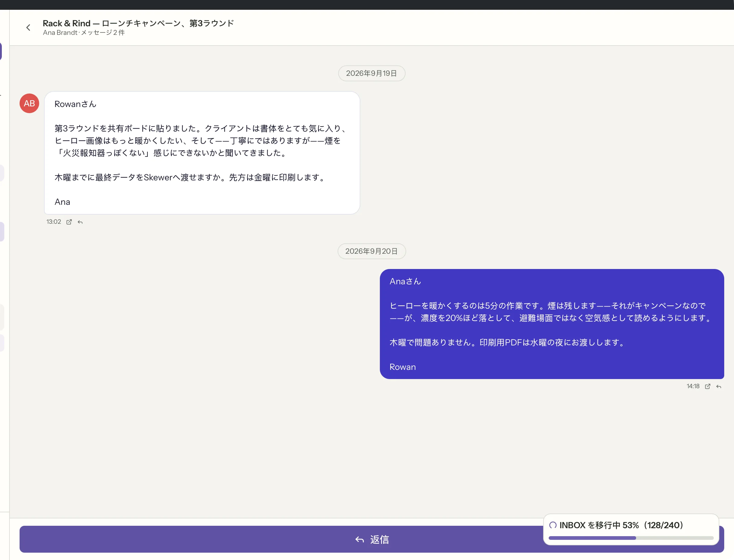Open Ana's 13:02 message in new window
The image size is (734, 560).
click(69, 222)
